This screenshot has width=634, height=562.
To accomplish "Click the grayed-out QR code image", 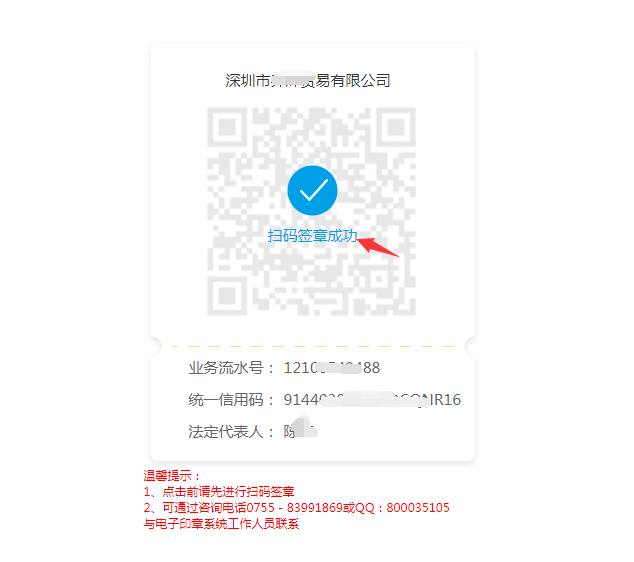I will (x=311, y=211).
